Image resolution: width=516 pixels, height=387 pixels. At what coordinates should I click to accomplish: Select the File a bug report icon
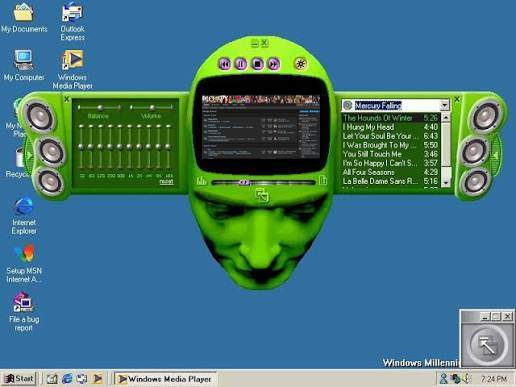(x=24, y=312)
